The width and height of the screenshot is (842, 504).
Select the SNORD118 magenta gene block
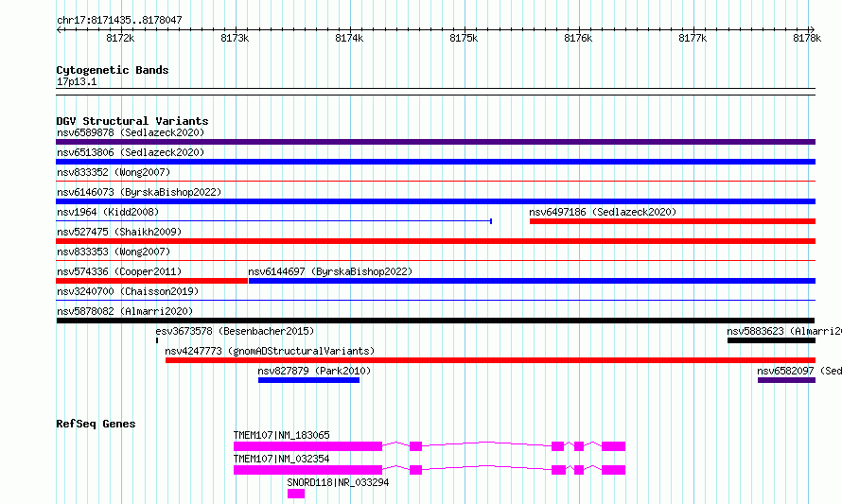pos(296,494)
